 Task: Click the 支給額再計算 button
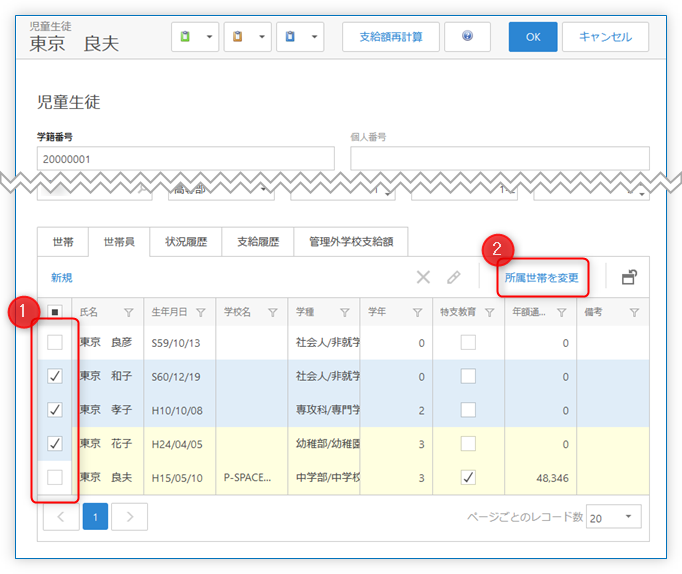391,37
